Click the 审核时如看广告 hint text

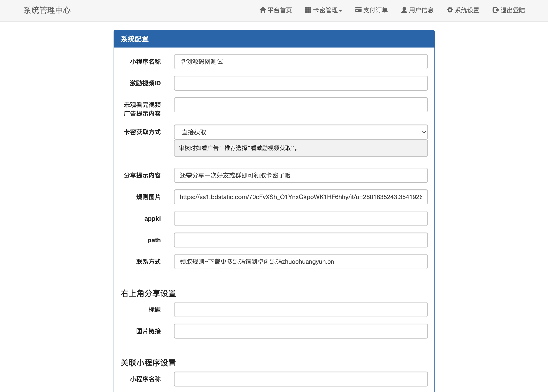click(x=238, y=148)
